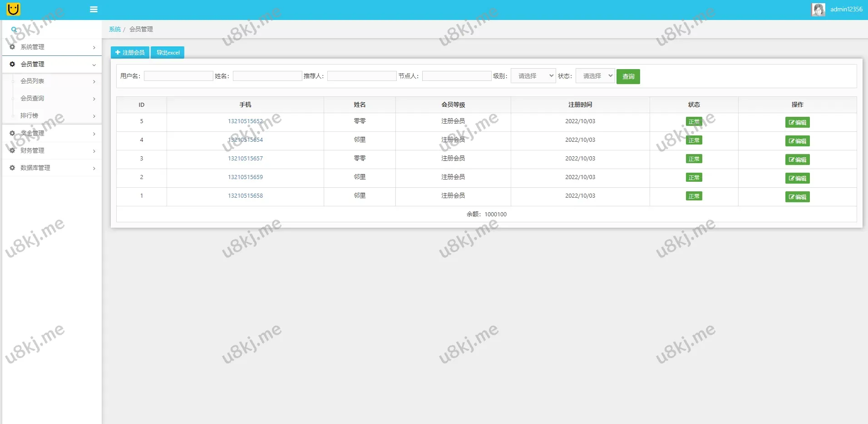Screen dimensions: 868x424
Task: Click the admin user avatar
Action: [x=818, y=10]
